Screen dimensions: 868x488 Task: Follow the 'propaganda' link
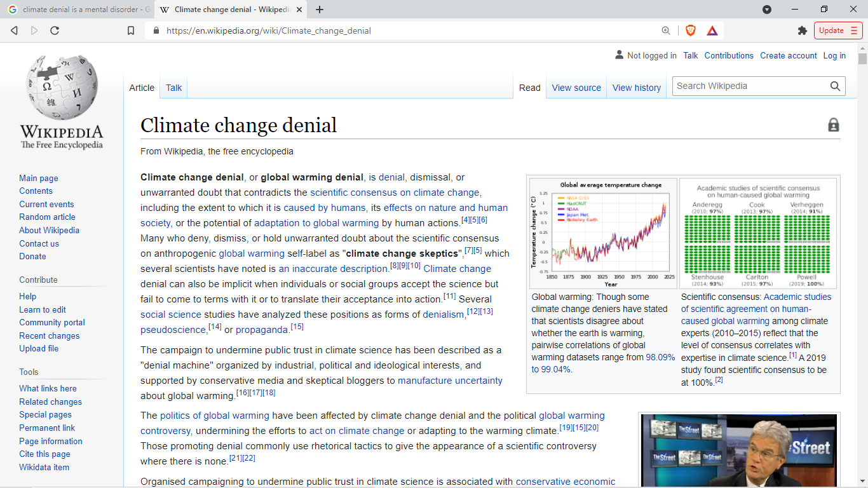click(x=262, y=330)
